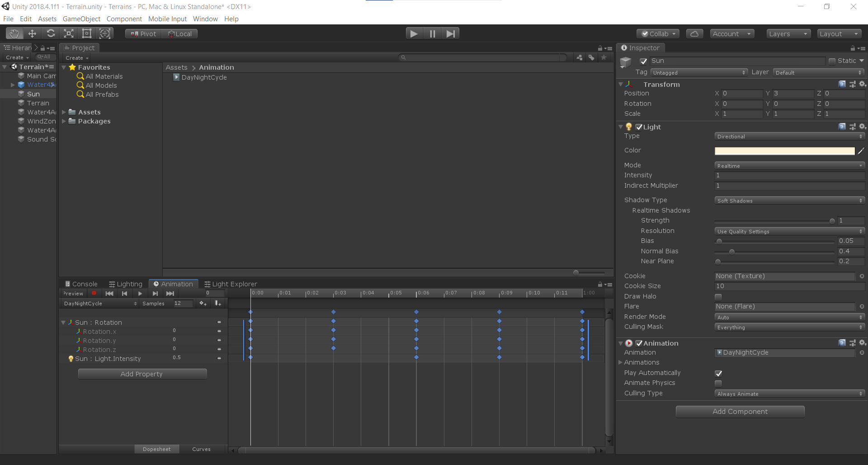Click the Add Keyframe icon in Animation window
The image size is (868, 465).
point(203,304)
